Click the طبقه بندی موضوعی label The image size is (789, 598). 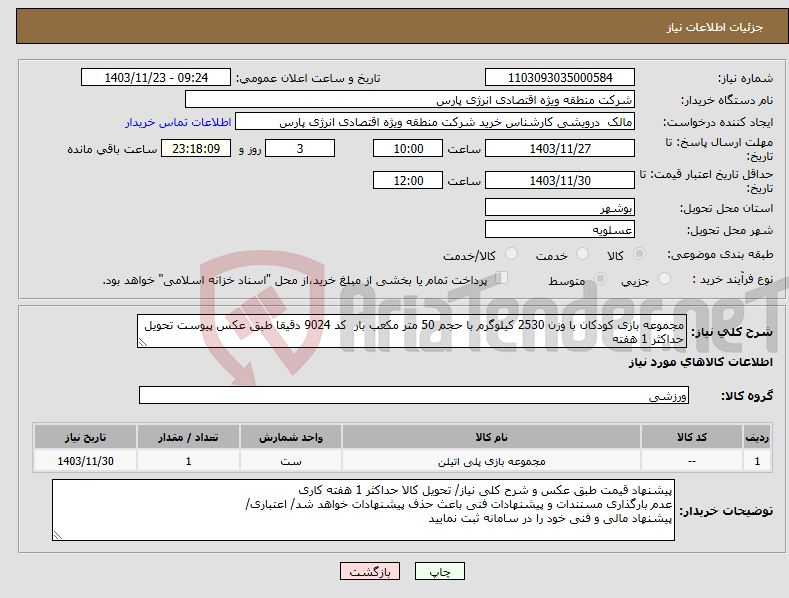[x=720, y=255]
